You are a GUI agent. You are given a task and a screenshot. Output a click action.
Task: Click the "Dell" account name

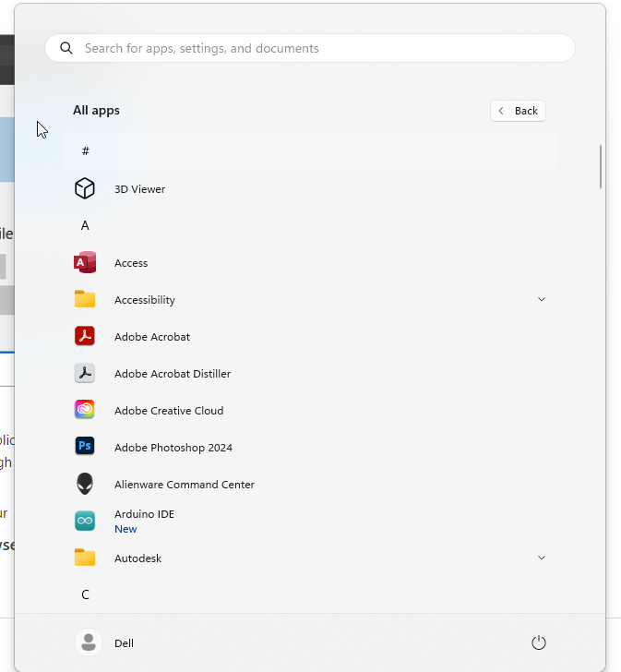[x=125, y=642]
